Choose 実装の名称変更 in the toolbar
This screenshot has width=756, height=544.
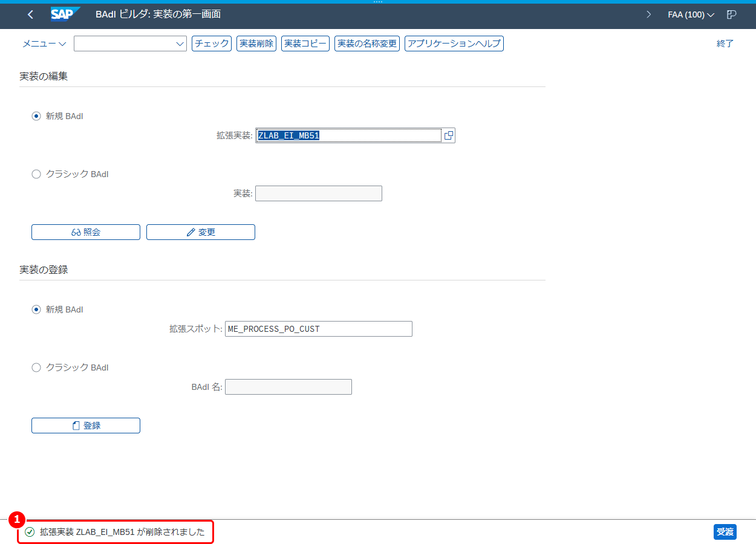(367, 44)
